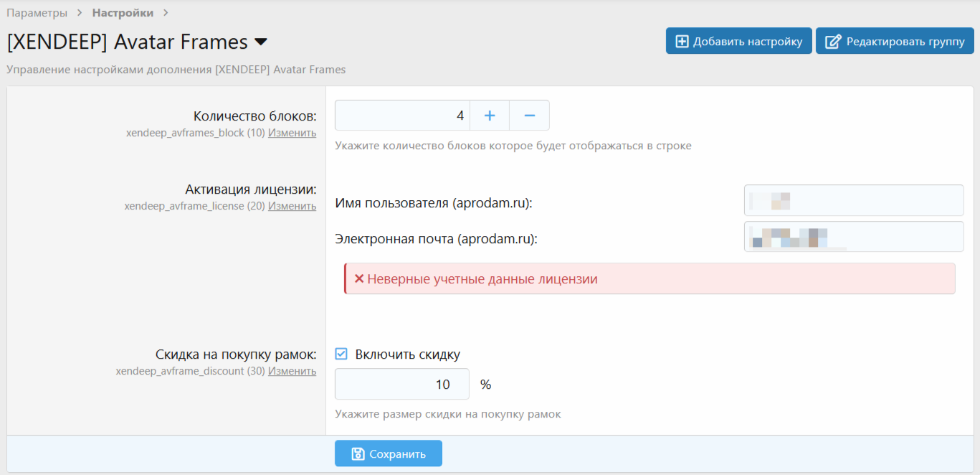Click Изменить link for xendeep_avframe_license
980x475 pixels.
click(x=292, y=206)
